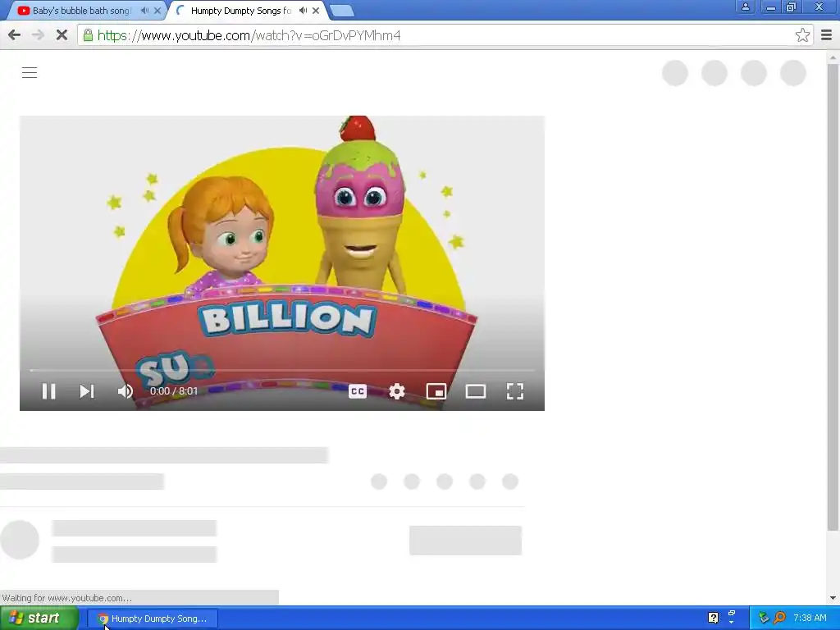This screenshot has width=840, height=630.
Task: View site security lock info
Action: coord(88,35)
